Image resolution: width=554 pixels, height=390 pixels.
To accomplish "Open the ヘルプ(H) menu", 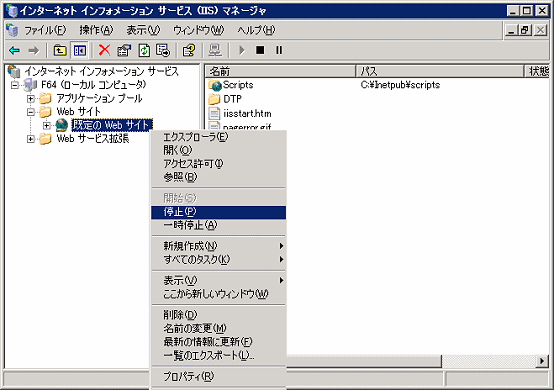I will [256, 30].
